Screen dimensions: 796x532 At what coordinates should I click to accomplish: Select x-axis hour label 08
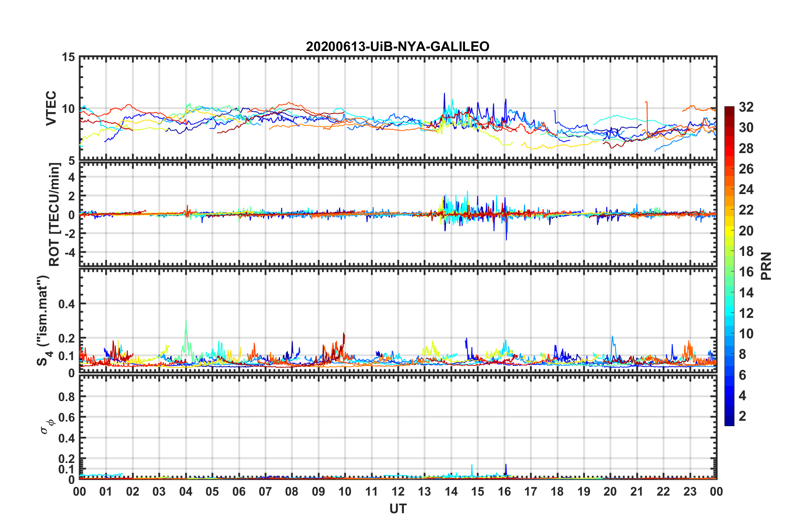(x=292, y=491)
